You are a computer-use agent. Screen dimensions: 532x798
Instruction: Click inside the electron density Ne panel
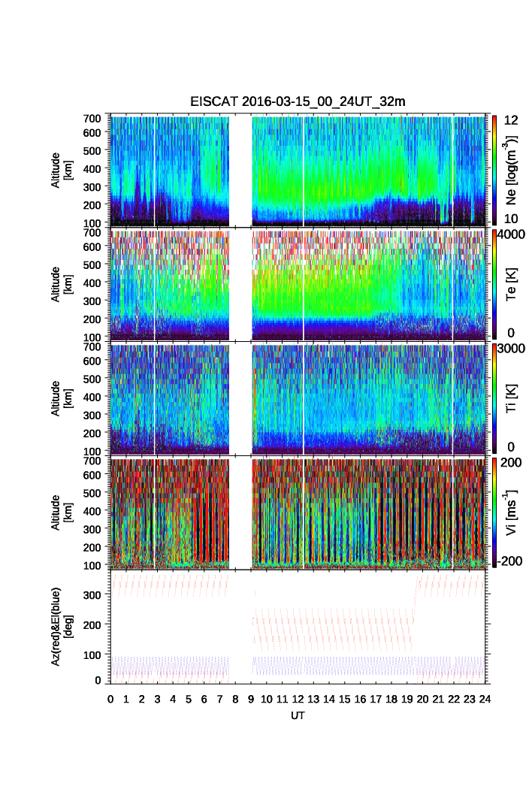coord(298,171)
